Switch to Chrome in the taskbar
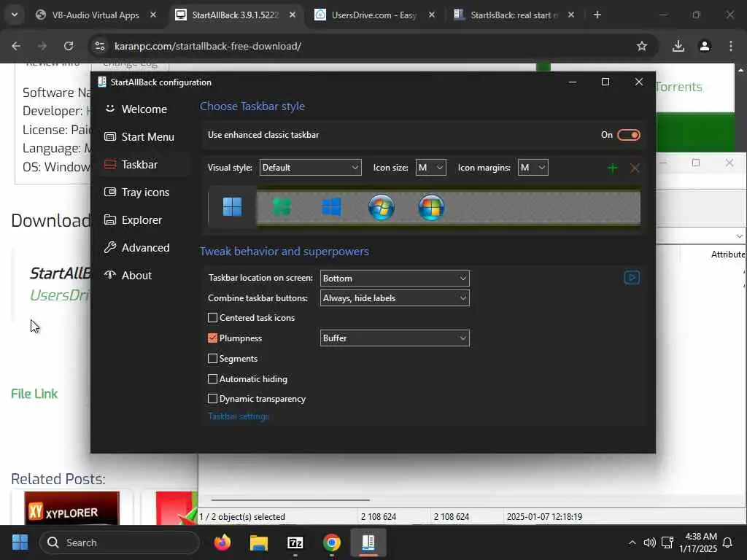Viewport: 747px width, 560px height. [x=332, y=542]
